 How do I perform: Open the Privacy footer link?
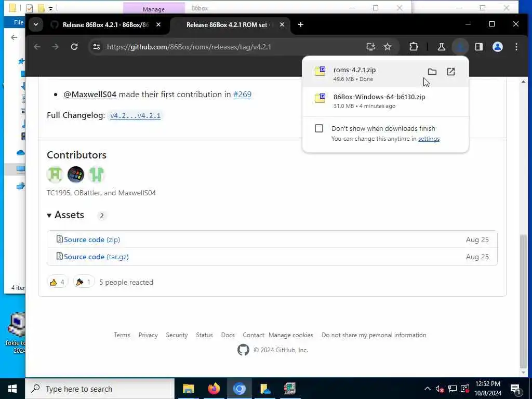[148, 335]
